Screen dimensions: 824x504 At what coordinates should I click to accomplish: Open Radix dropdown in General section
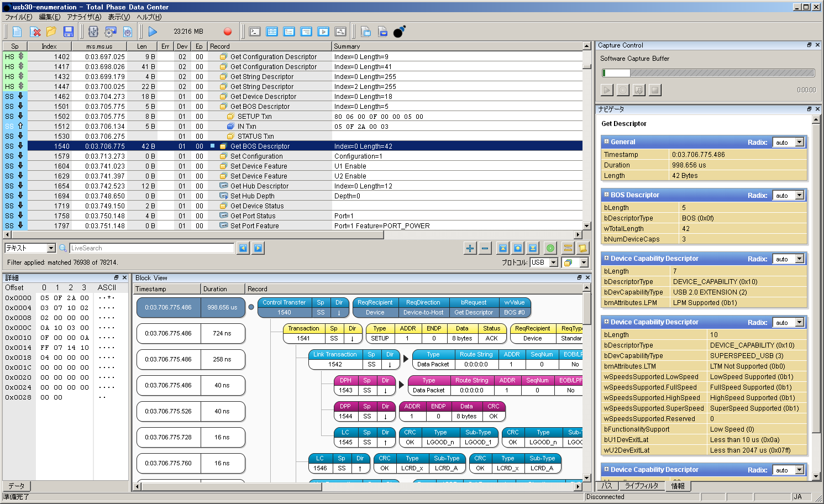[789, 143]
